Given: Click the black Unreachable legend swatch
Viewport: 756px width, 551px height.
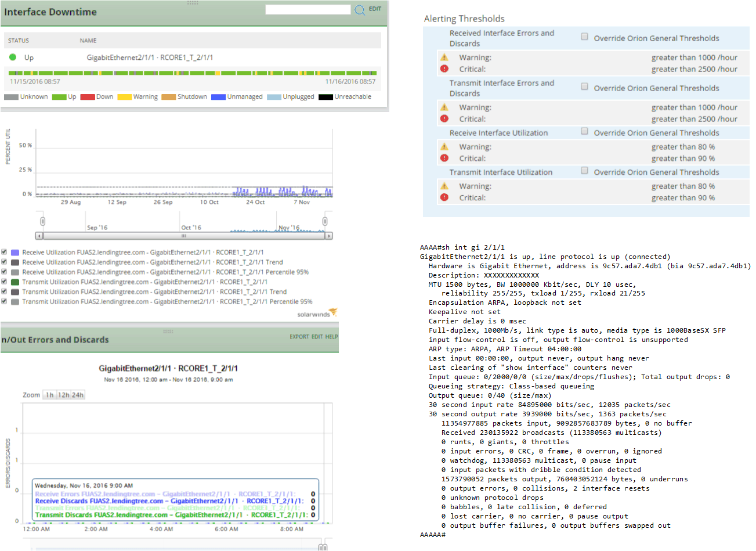Looking at the screenshot, I should tap(325, 97).
